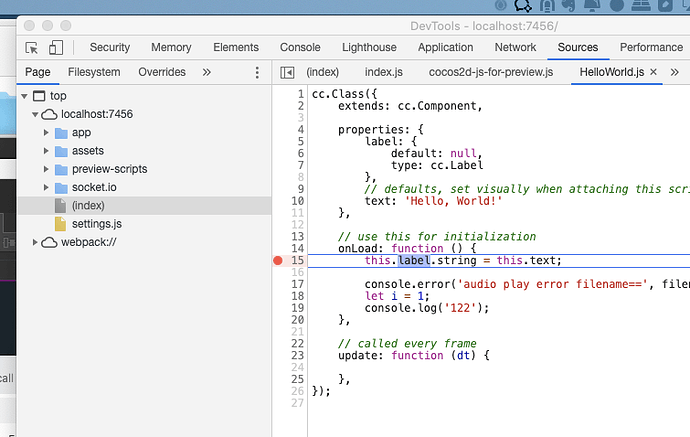Open the settings.js file

click(97, 224)
